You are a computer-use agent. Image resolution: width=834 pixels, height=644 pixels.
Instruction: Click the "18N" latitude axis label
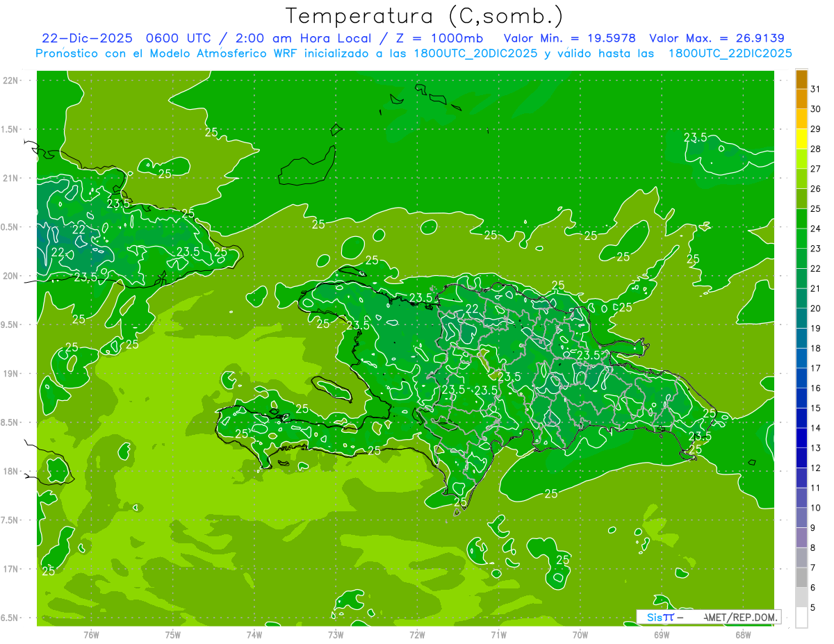click(11, 471)
